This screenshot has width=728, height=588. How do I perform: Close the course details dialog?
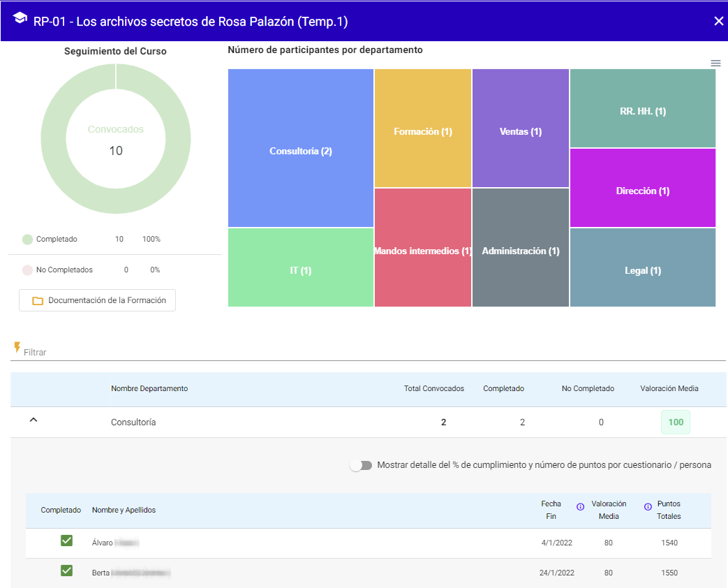718,21
